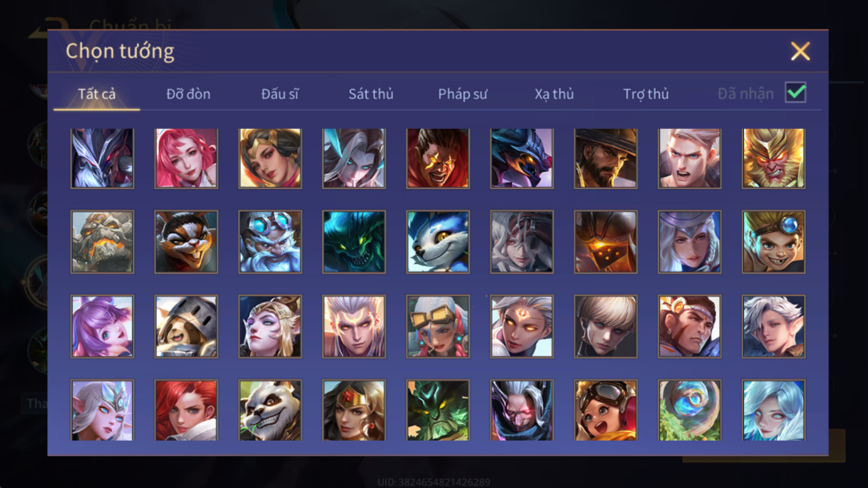Open the Sát thủ tab
The height and width of the screenshot is (488, 868).
(371, 95)
